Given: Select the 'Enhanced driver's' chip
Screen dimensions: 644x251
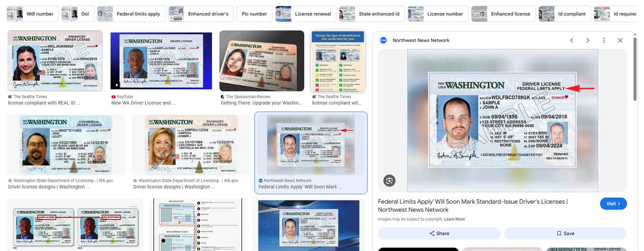Looking at the screenshot, I should pos(200,14).
